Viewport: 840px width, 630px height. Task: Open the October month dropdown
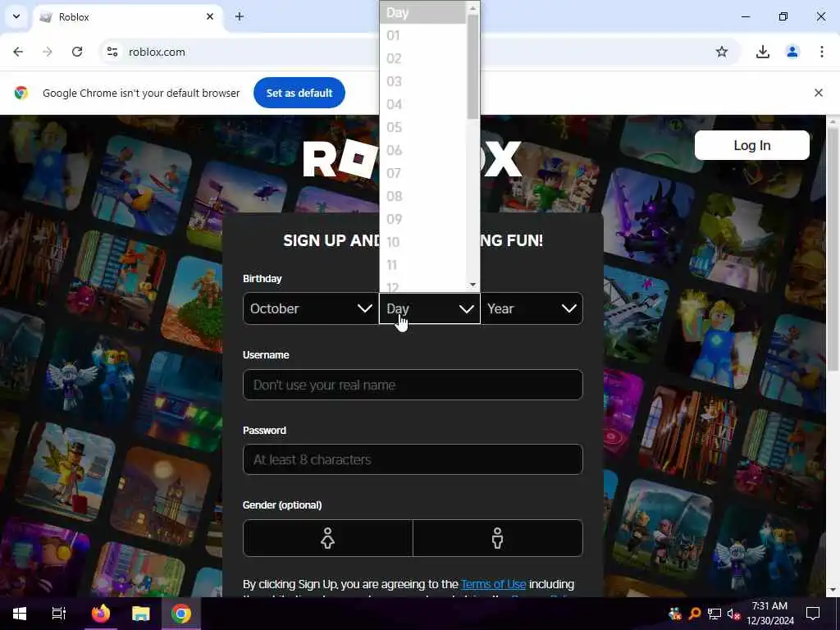click(x=311, y=308)
